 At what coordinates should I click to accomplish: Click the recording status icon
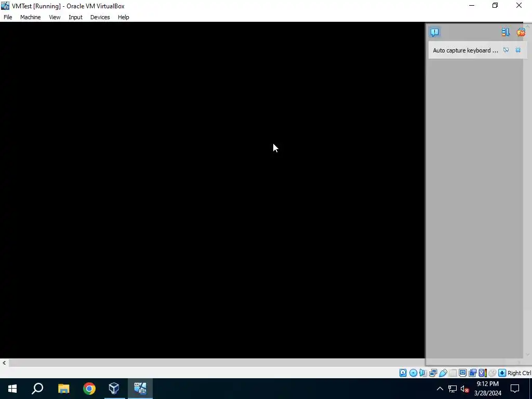(x=473, y=373)
